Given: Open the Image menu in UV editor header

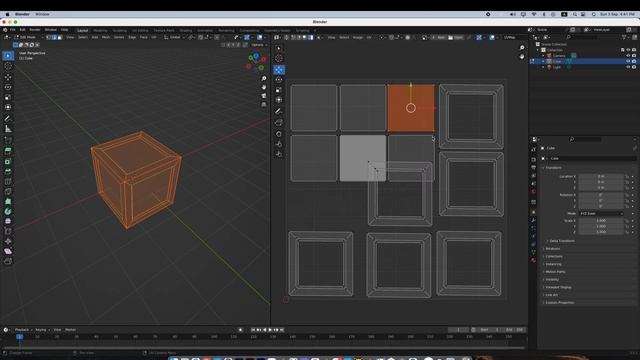Looking at the screenshot, I should pos(358,37).
